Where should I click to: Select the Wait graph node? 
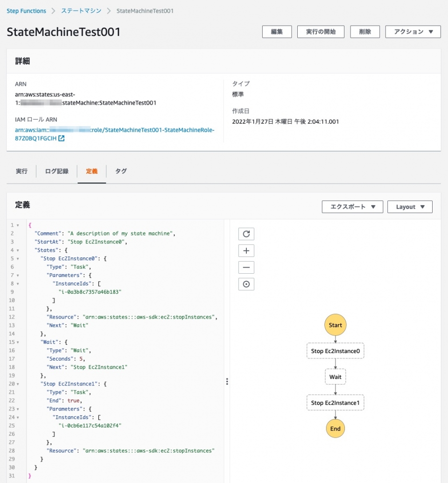[x=335, y=376]
